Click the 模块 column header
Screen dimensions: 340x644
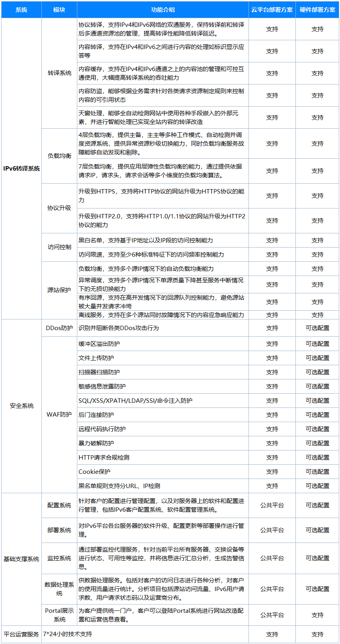[59, 10]
